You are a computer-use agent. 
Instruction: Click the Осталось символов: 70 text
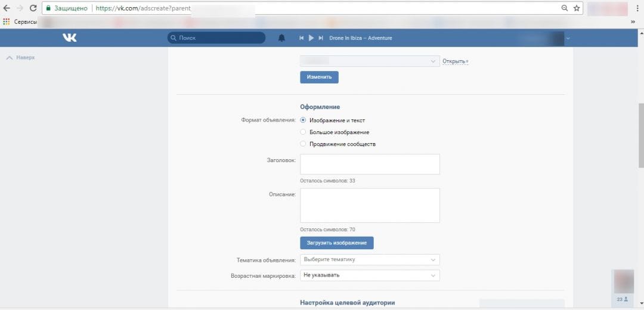[327, 230]
